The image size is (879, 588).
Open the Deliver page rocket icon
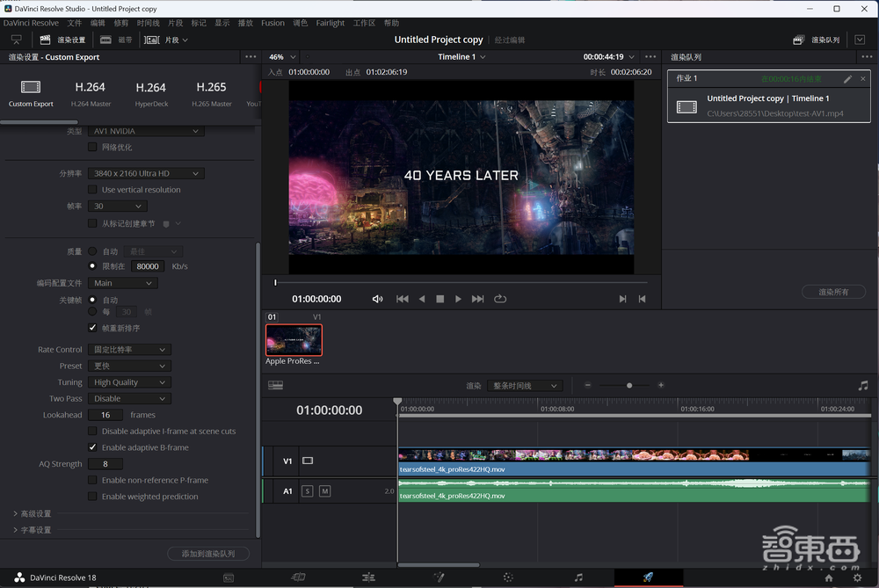coord(648,577)
